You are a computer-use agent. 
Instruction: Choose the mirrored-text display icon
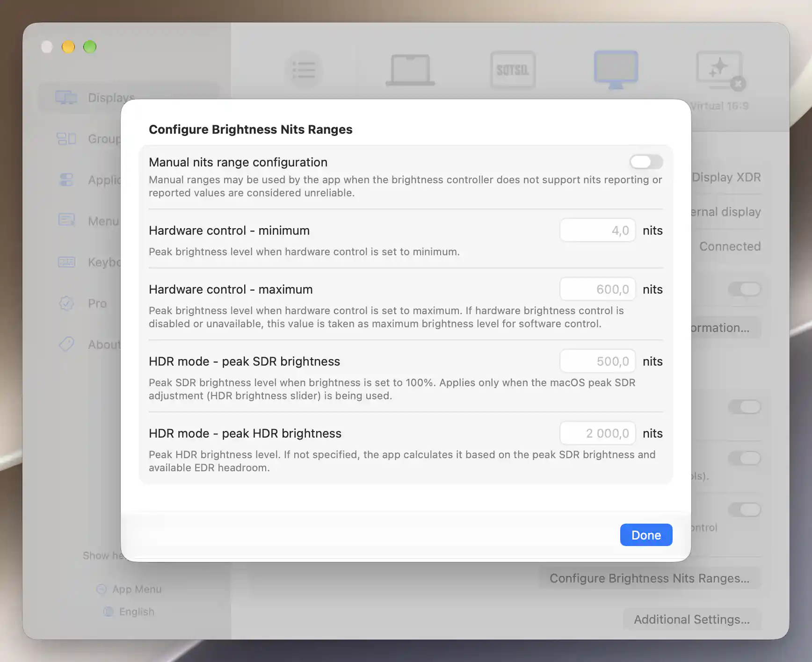513,70
